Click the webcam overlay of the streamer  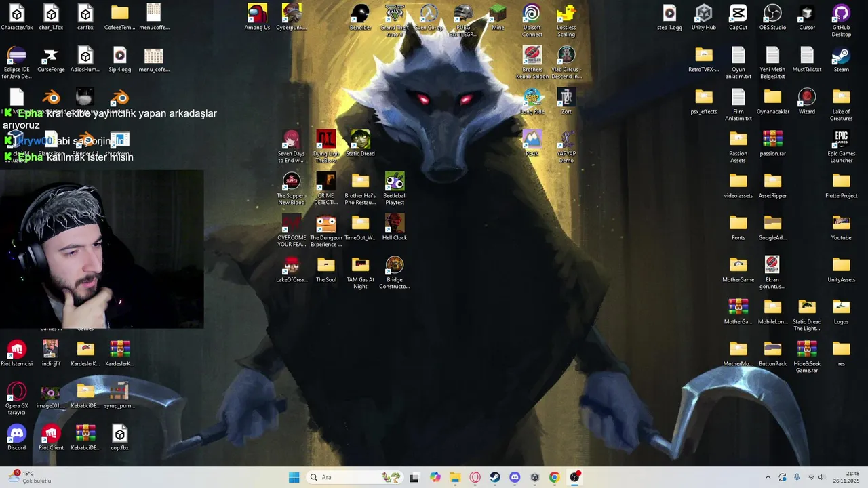click(102, 249)
